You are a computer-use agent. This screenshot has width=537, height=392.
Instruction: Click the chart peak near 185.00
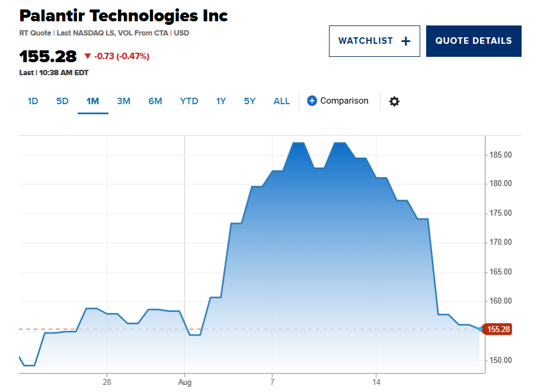coord(299,143)
